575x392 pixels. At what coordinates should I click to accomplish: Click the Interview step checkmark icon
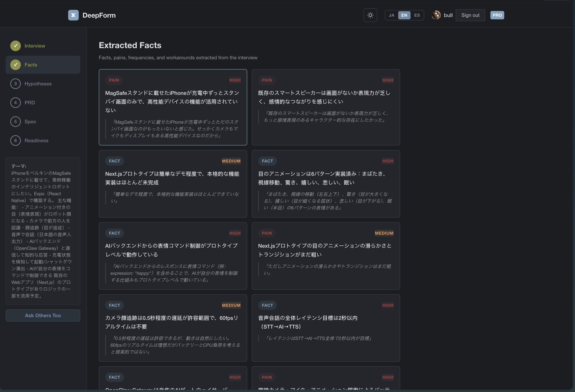[16, 45]
